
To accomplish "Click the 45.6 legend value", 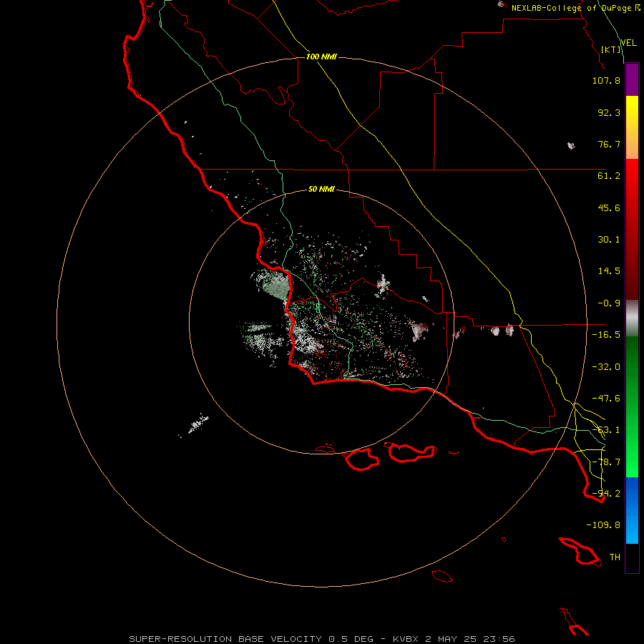I will click(x=609, y=208).
